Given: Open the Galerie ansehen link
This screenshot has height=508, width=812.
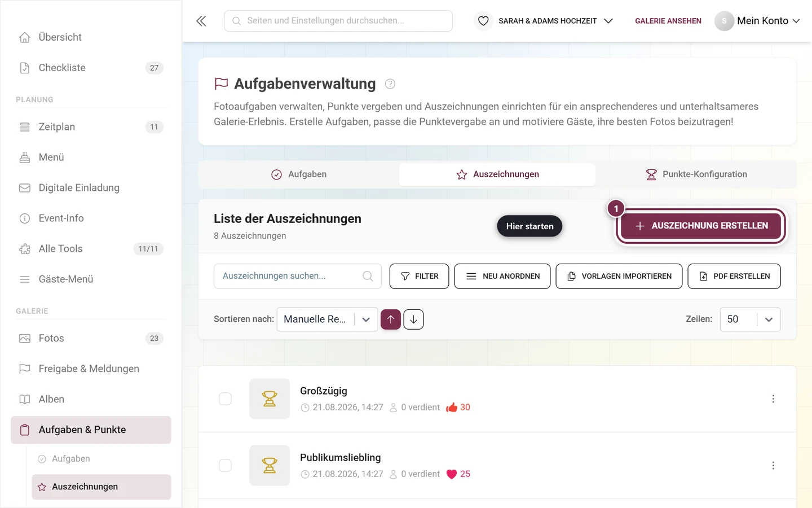Looking at the screenshot, I should (668, 21).
